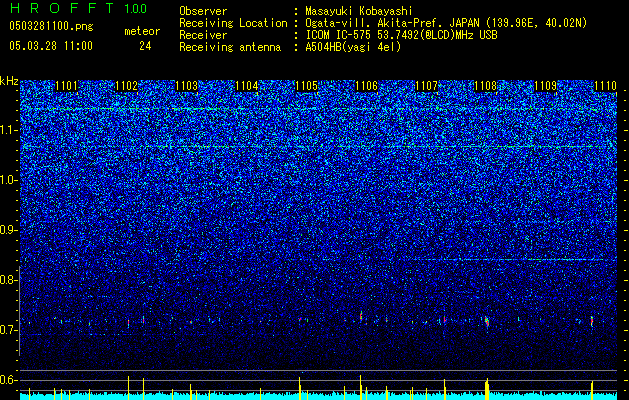This screenshot has height=400, width=629.
Task: Click the 0.9 frequency axis label
Action: coord(8,230)
